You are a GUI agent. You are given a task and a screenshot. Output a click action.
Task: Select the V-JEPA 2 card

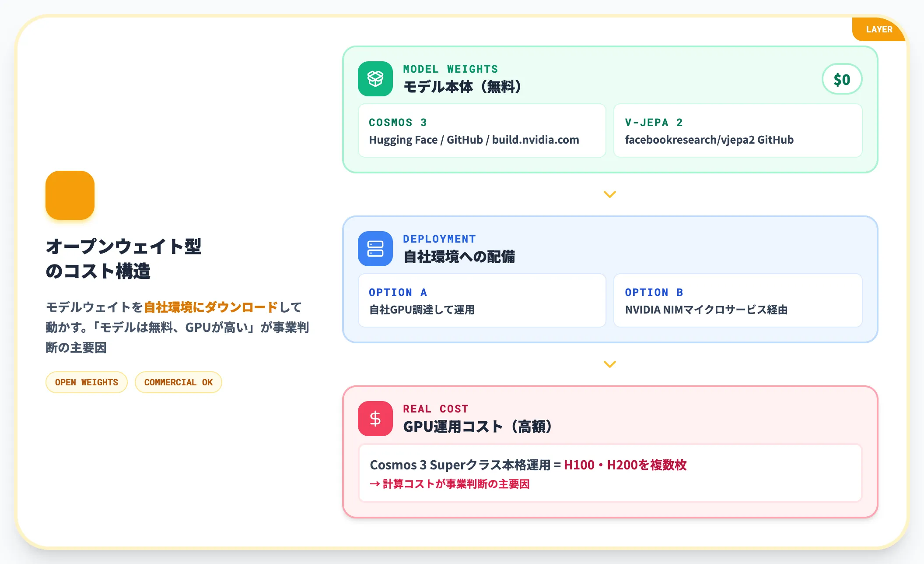[x=738, y=130]
